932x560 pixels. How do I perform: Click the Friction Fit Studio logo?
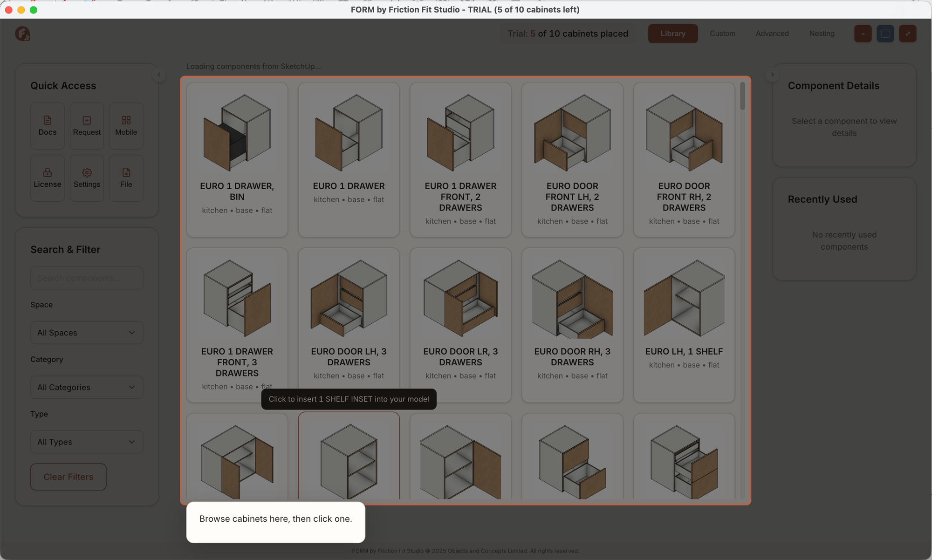22,34
